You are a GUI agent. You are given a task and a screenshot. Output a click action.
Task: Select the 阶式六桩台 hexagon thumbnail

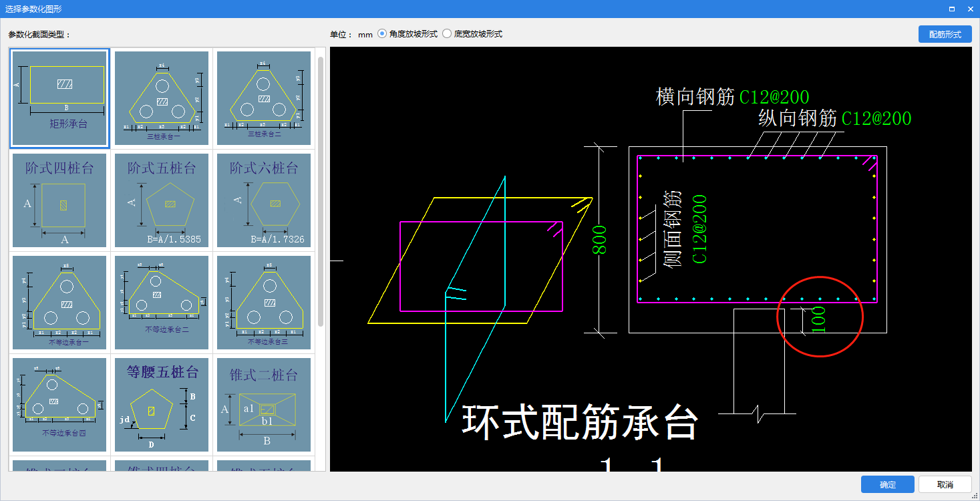coord(264,200)
